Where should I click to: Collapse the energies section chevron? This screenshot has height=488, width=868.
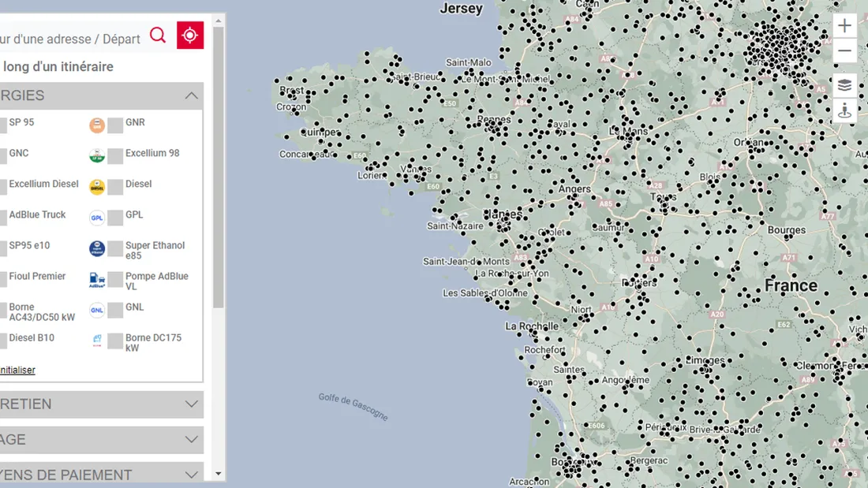(191, 95)
